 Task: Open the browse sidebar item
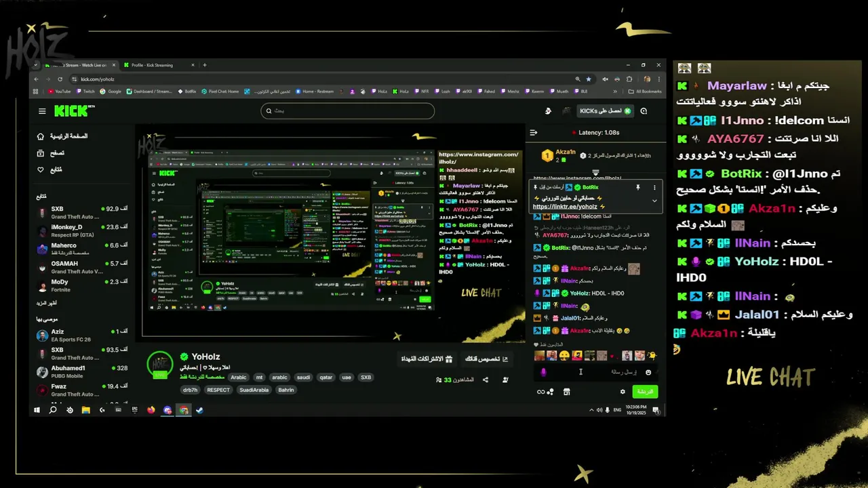tap(51, 153)
